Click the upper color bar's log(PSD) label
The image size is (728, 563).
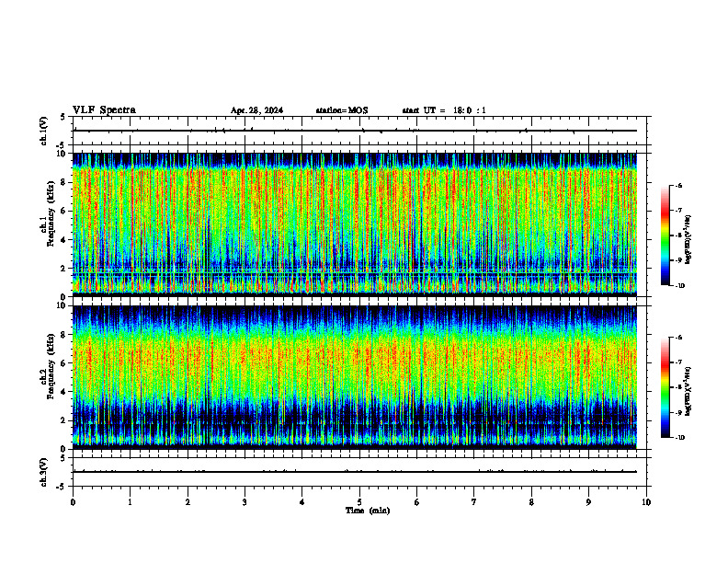[688, 240]
